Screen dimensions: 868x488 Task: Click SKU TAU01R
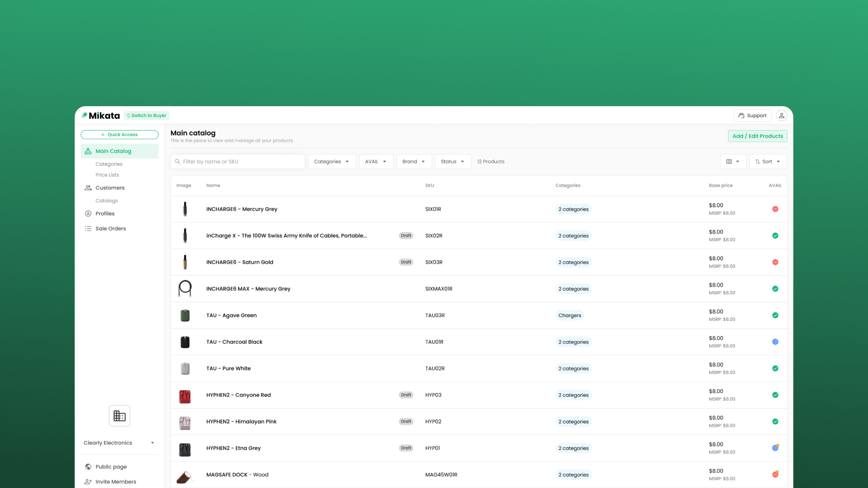(x=434, y=342)
